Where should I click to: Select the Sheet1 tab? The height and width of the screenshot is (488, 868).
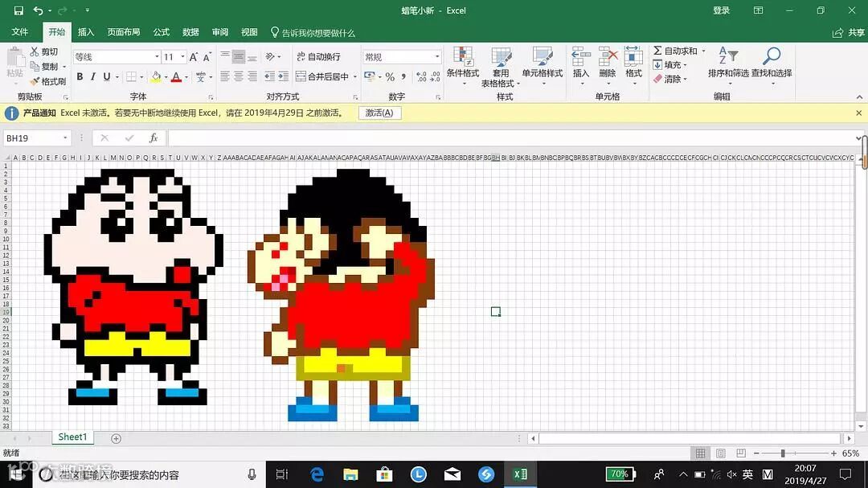pos(72,437)
